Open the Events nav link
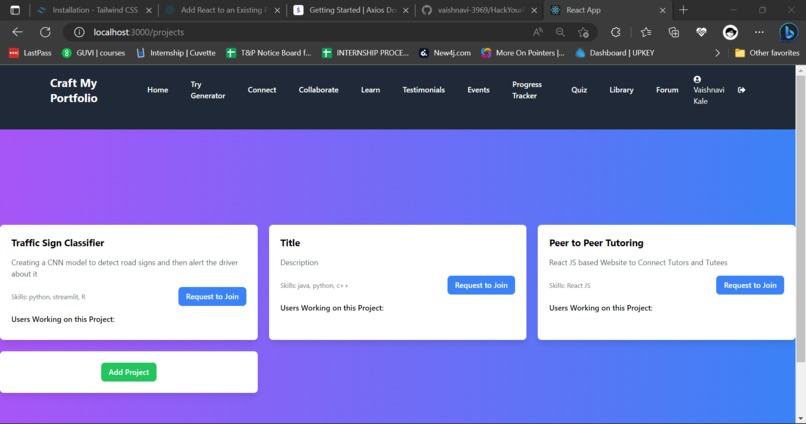The width and height of the screenshot is (806, 424). (x=478, y=90)
